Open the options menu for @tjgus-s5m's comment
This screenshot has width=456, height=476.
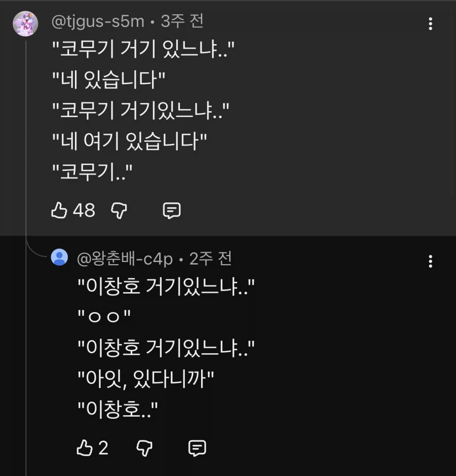coord(431,24)
